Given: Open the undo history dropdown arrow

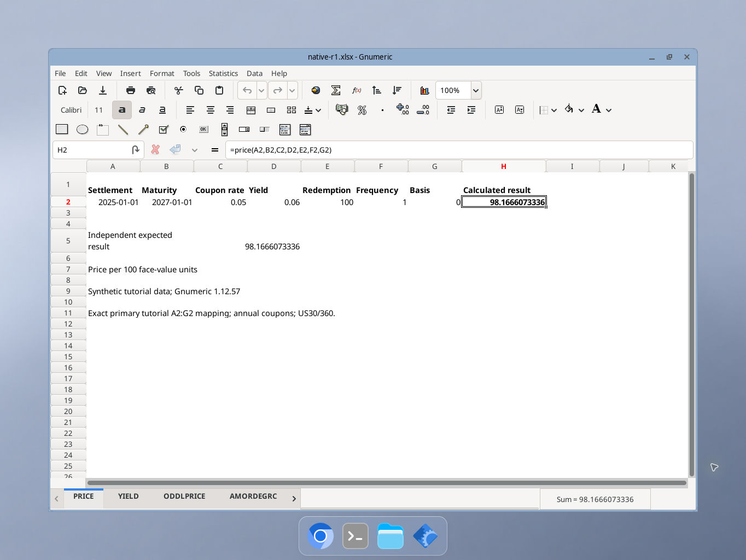Looking at the screenshot, I should pos(261,90).
